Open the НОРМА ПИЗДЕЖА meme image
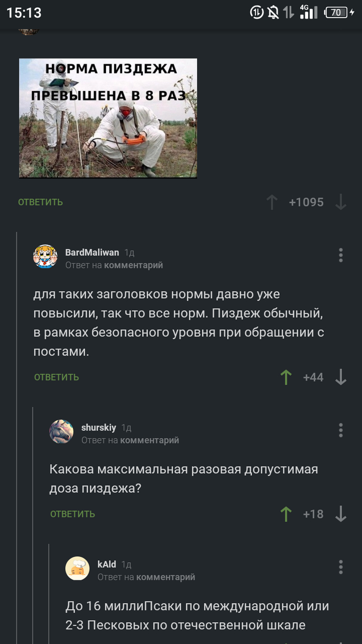Image resolution: width=362 pixels, height=644 pixels. pos(108,118)
